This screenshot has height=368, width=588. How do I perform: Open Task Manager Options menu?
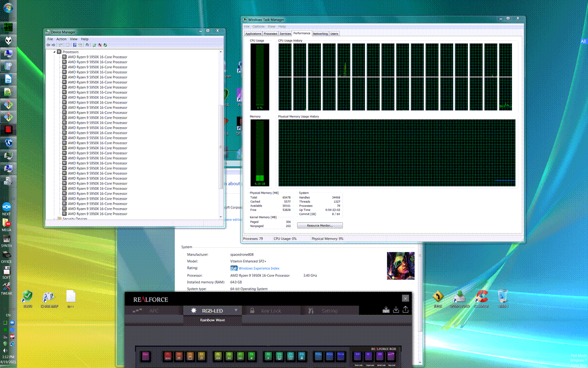click(x=259, y=26)
